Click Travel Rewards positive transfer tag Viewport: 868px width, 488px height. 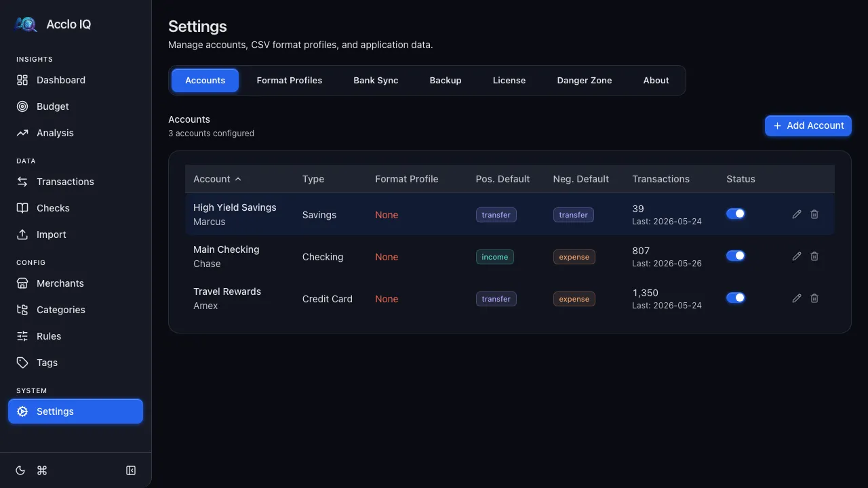click(x=496, y=299)
